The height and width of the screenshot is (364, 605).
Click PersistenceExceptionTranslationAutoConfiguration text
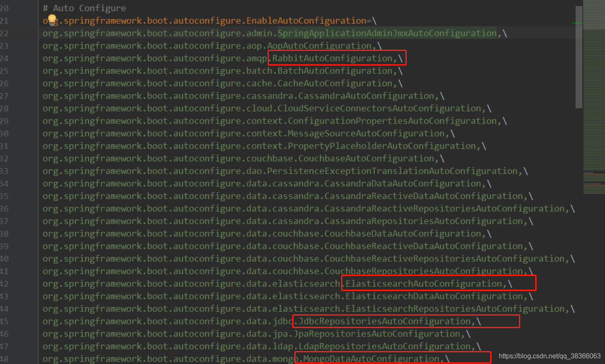(392, 171)
